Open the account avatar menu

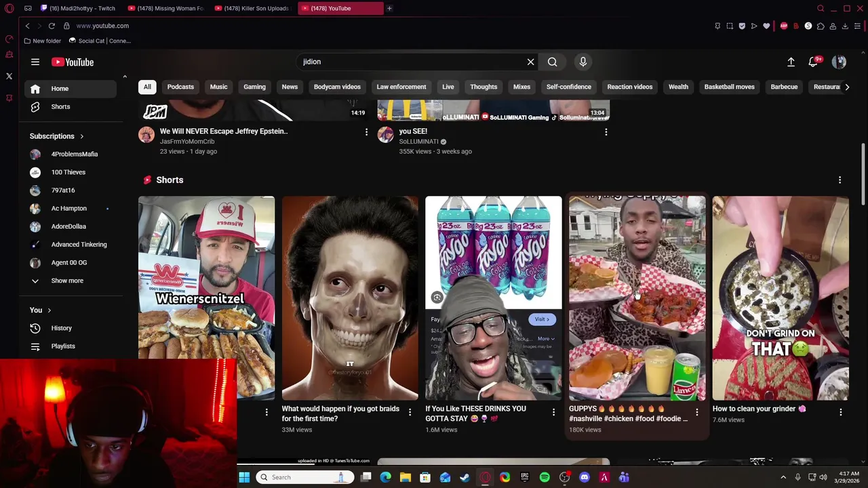click(x=839, y=62)
